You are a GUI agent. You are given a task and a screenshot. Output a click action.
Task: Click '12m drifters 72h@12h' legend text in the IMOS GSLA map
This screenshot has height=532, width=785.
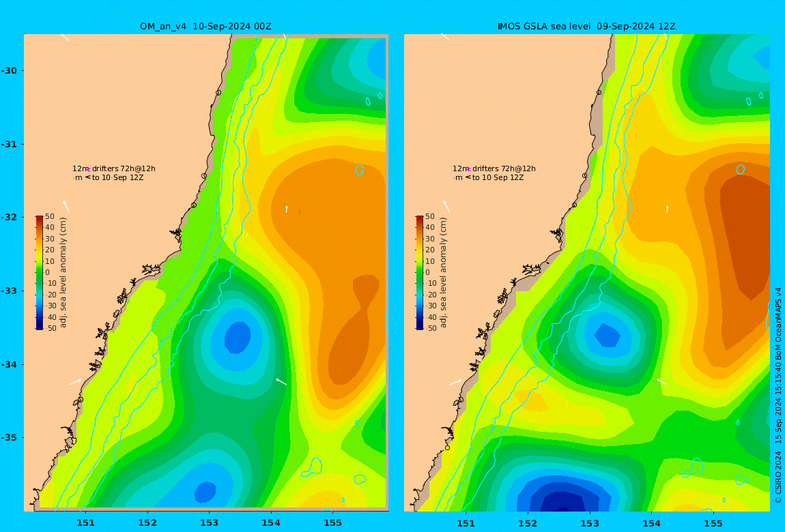pos(494,168)
